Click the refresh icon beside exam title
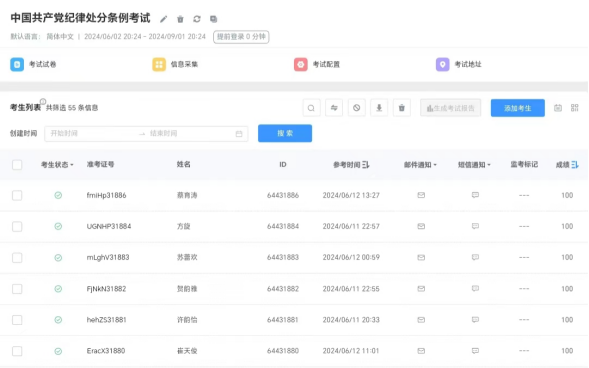The width and height of the screenshot is (589, 368). (197, 19)
